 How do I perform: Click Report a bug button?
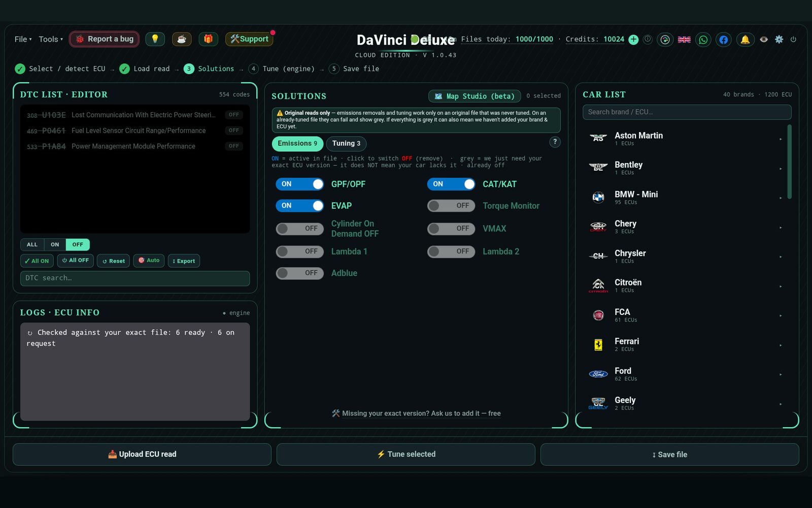pyautogui.click(x=104, y=39)
